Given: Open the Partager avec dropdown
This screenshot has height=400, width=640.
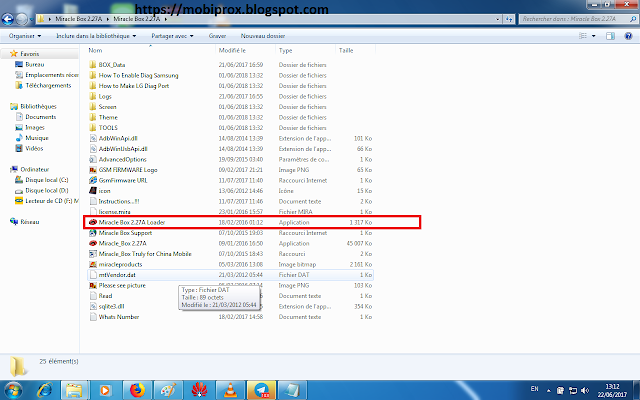Looking at the screenshot, I should 172,36.
